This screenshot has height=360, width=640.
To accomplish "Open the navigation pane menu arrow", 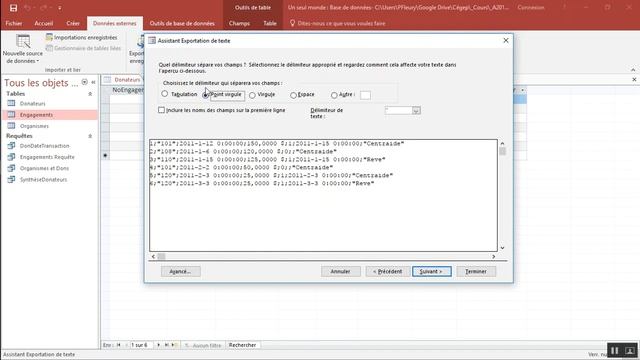I will pos(84,82).
